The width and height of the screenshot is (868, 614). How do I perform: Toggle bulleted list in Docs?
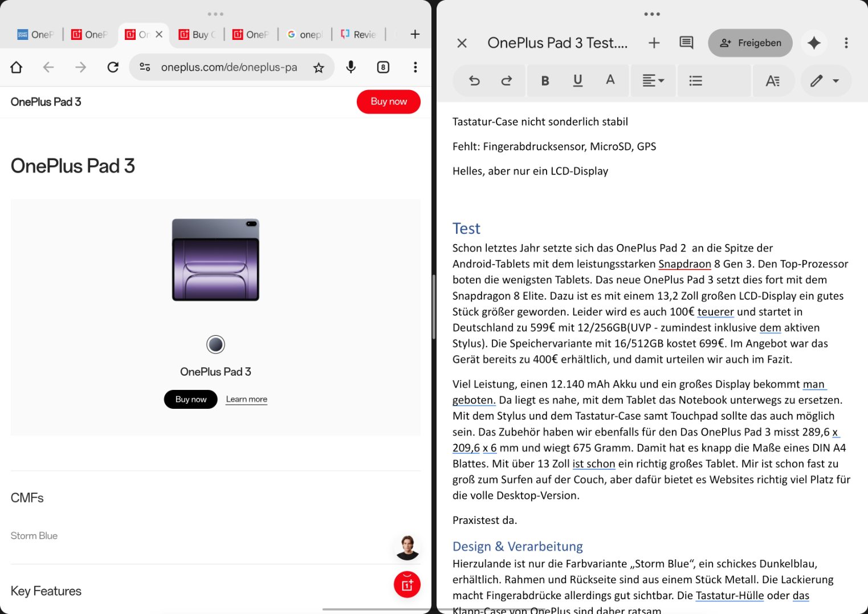[695, 80]
